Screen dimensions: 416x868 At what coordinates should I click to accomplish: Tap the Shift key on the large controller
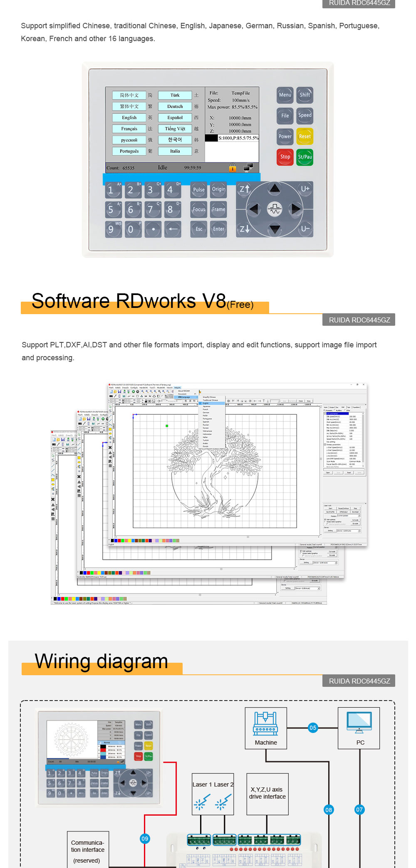(305, 95)
